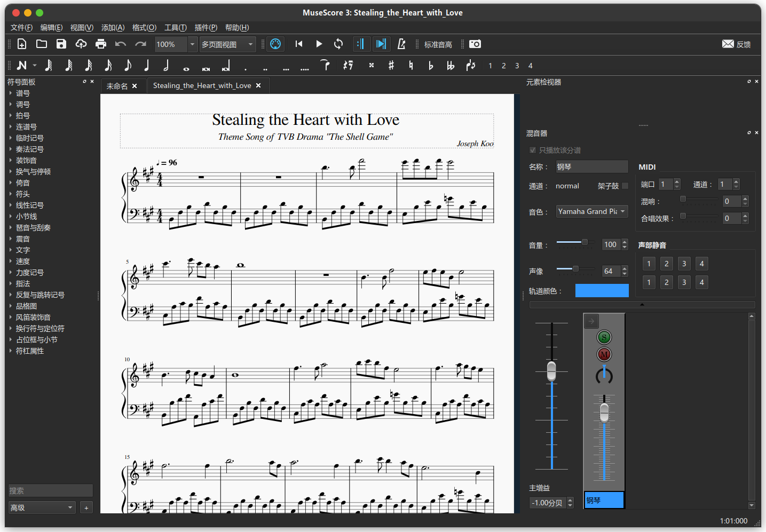Click the 轨道颜色 track color swatch
This screenshot has height=532, width=766.
tap(602, 290)
